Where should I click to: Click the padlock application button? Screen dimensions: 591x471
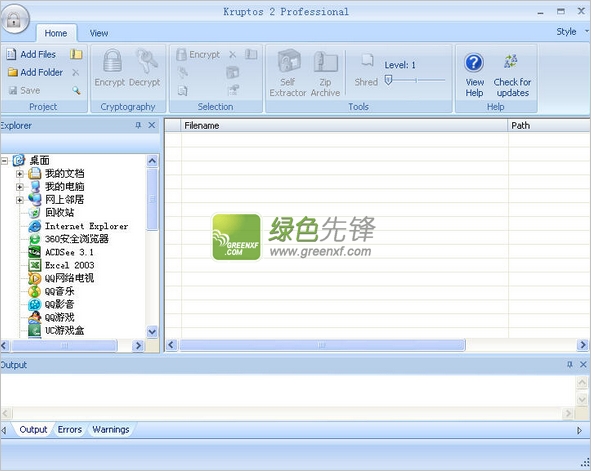coord(14,18)
